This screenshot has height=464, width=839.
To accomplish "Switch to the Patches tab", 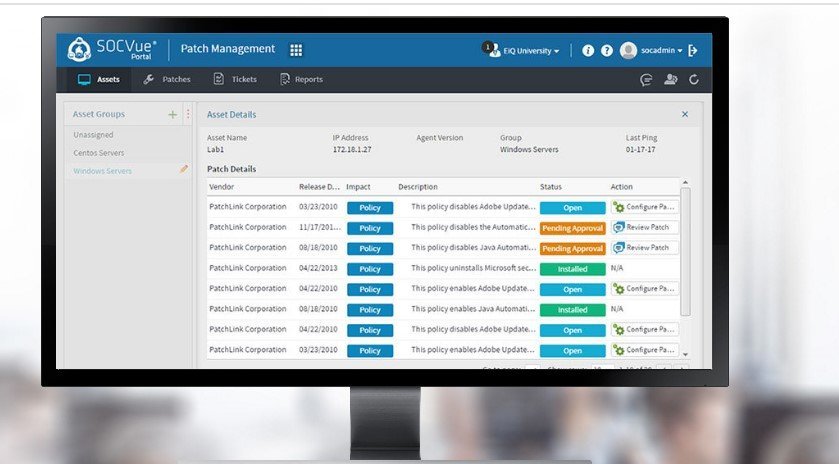I will click(x=167, y=80).
